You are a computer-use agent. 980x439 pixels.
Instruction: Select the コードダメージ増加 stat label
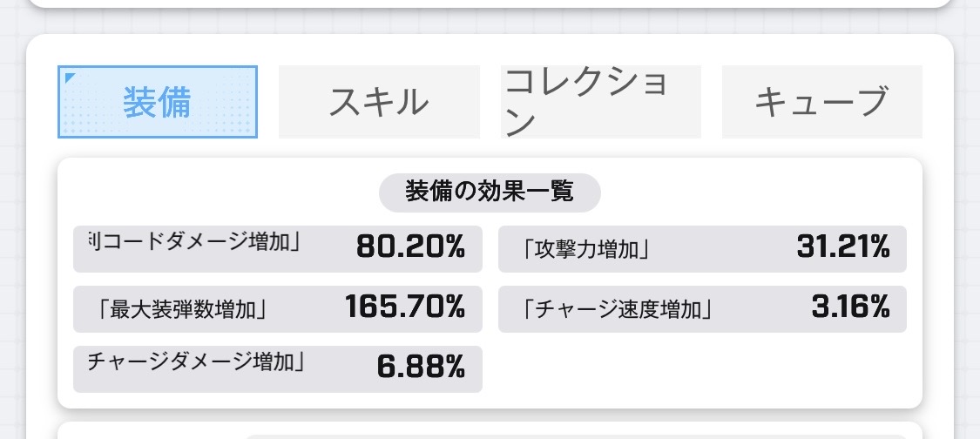tap(194, 241)
